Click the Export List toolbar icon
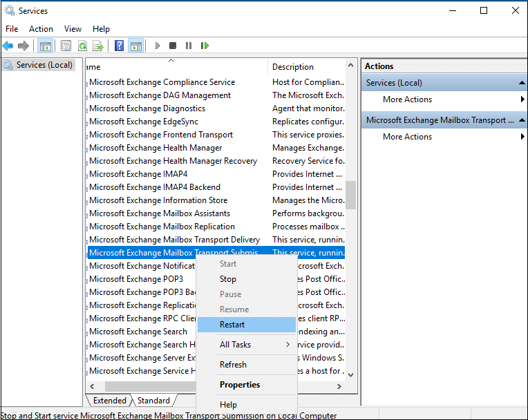The image size is (528, 420). pyautogui.click(x=98, y=46)
